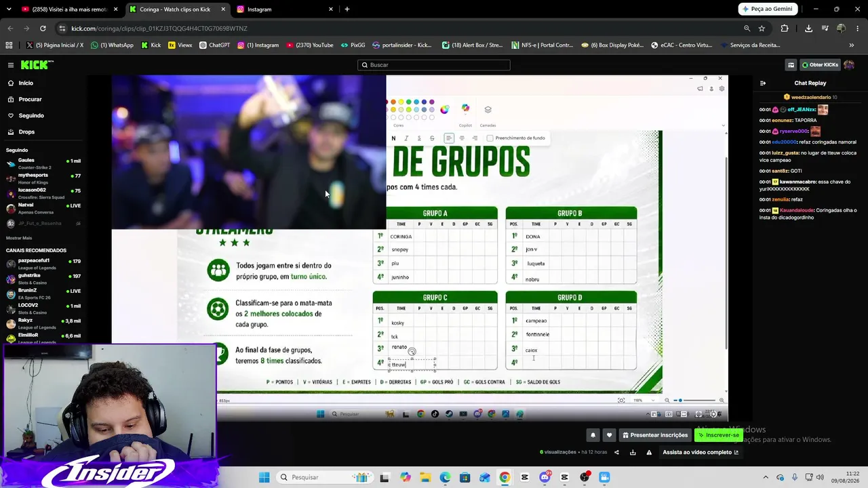Open a new browser tab
This screenshot has width=868, height=488.
coord(347,9)
